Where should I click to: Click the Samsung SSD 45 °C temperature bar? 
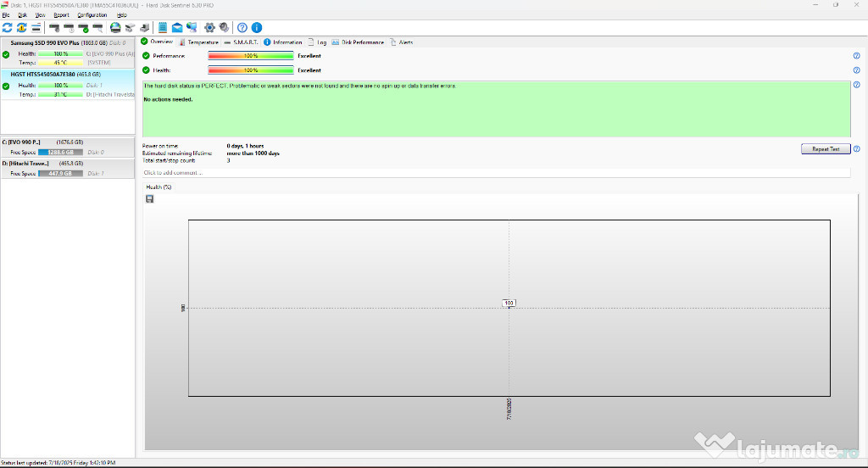[60, 63]
